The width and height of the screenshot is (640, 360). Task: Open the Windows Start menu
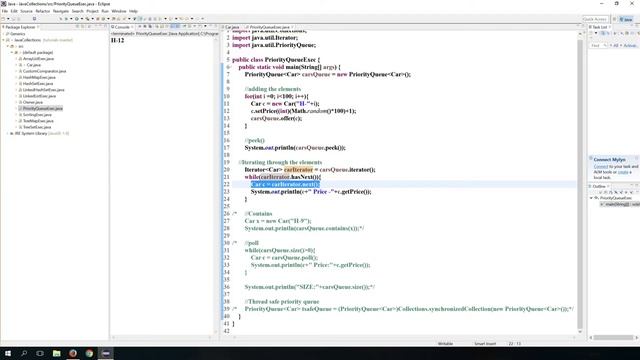click(x=7, y=353)
